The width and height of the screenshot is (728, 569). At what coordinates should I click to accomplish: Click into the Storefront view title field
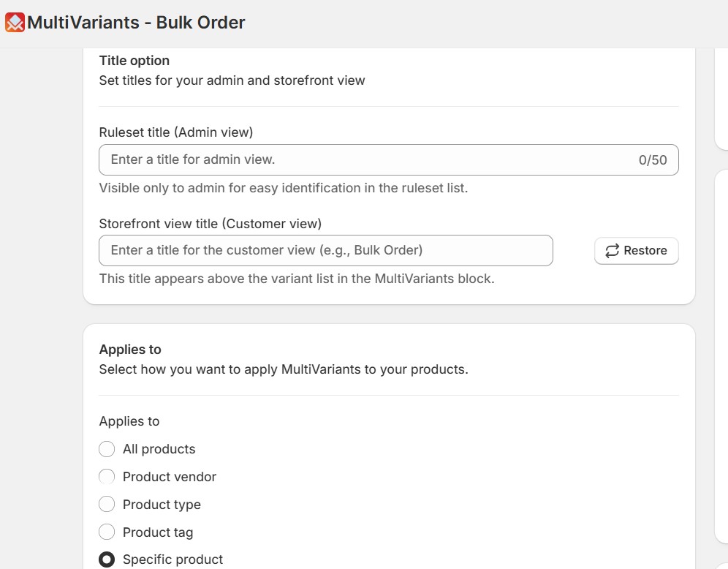click(x=325, y=250)
